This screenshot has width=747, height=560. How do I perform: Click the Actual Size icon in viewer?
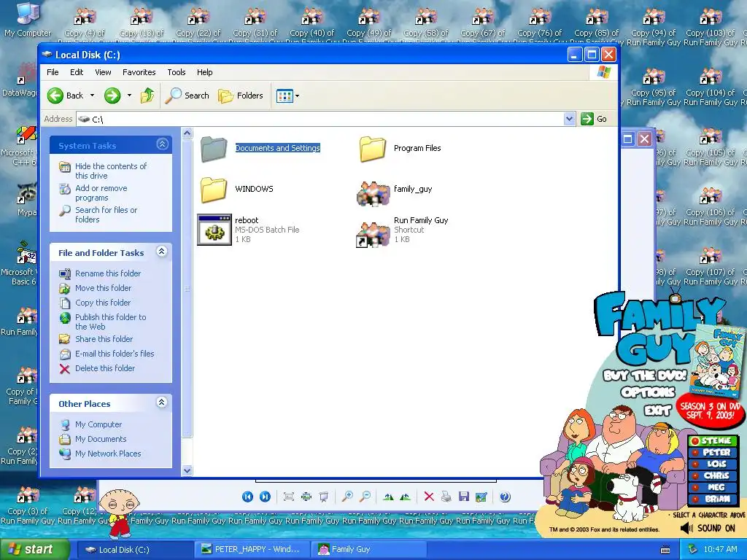[x=306, y=497]
